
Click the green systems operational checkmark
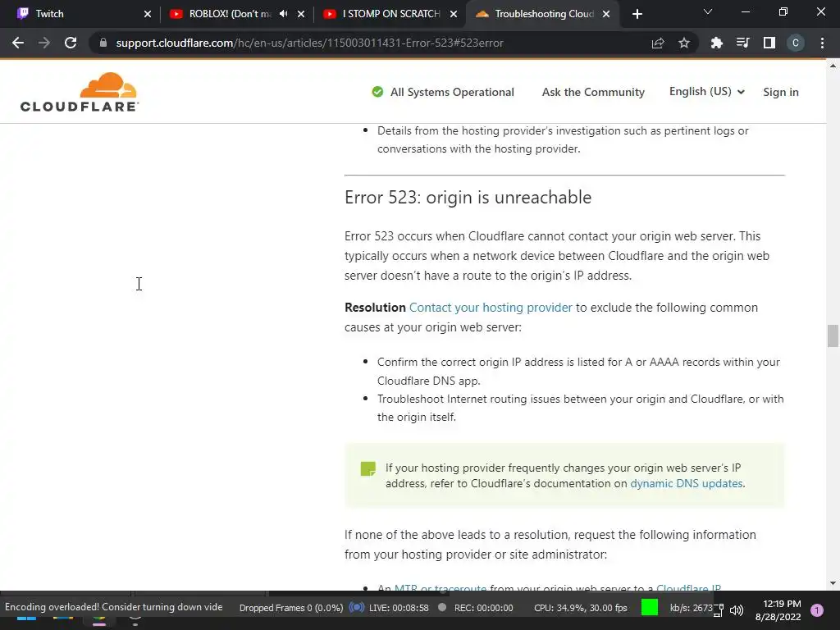[x=377, y=92]
